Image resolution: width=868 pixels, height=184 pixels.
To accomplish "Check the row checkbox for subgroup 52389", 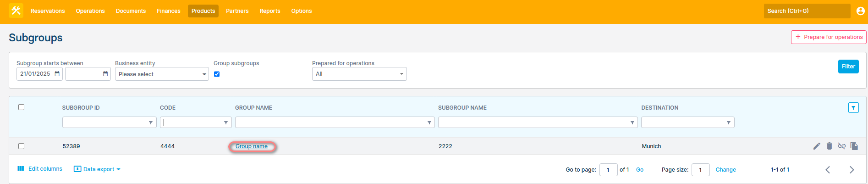I will (x=21, y=146).
